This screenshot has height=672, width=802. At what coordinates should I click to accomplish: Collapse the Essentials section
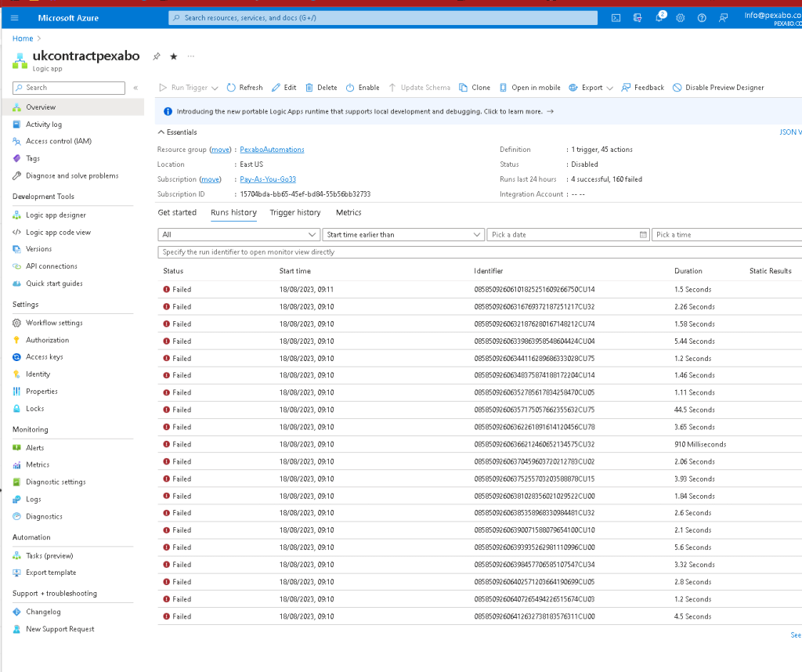(177, 132)
